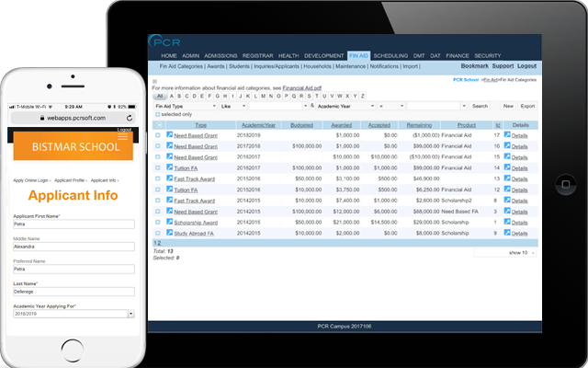
Task: Reload the page in phone browser
Action: [130, 118]
